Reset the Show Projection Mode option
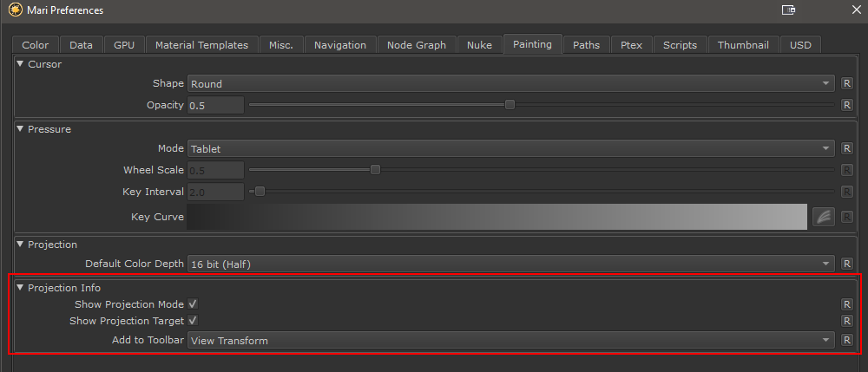 (847, 304)
